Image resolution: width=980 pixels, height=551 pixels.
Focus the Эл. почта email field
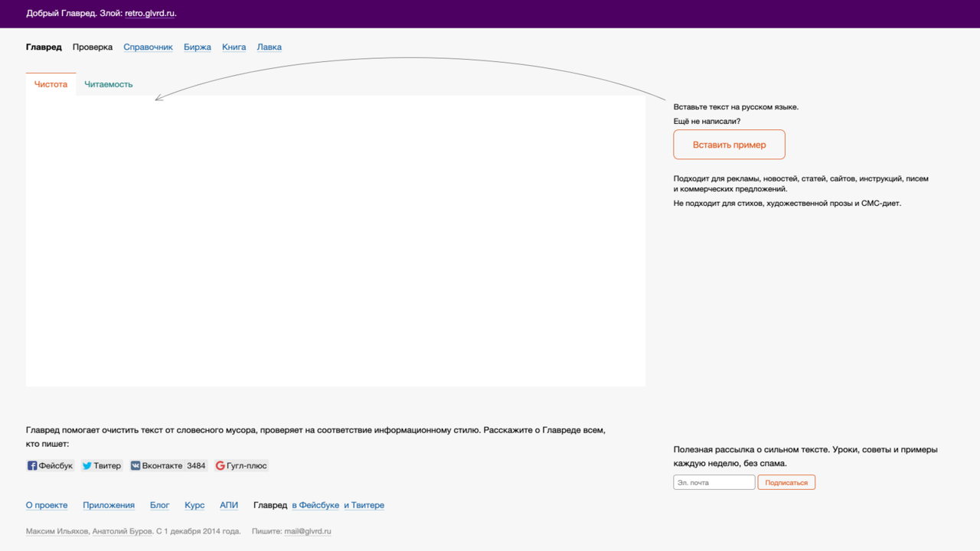[x=714, y=482]
